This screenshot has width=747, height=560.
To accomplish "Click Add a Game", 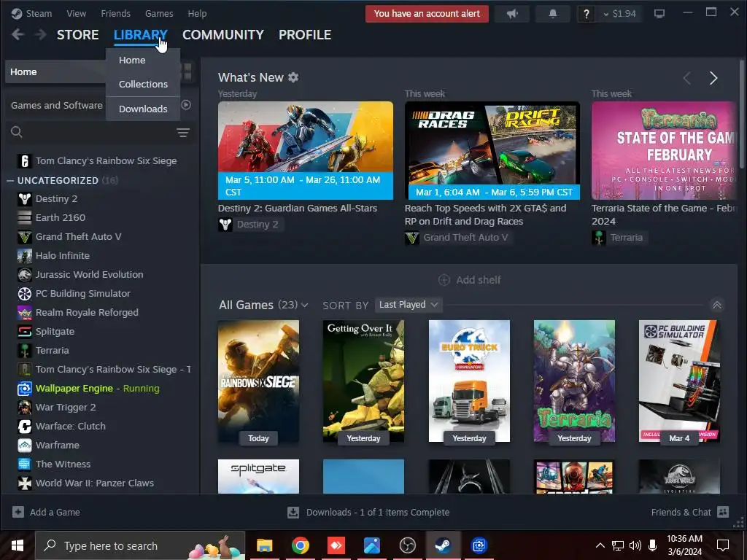I will click(x=46, y=513).
